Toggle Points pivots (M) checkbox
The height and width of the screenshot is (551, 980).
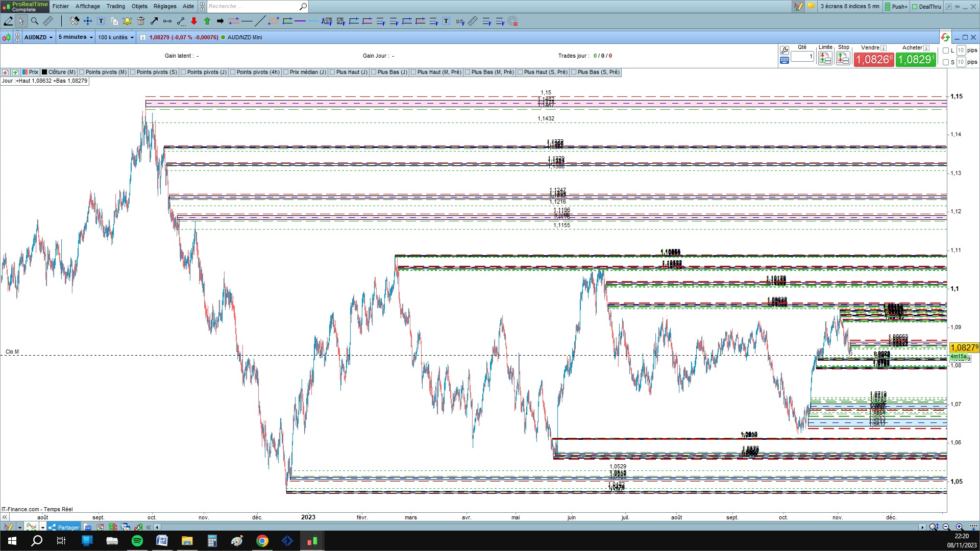82,72
